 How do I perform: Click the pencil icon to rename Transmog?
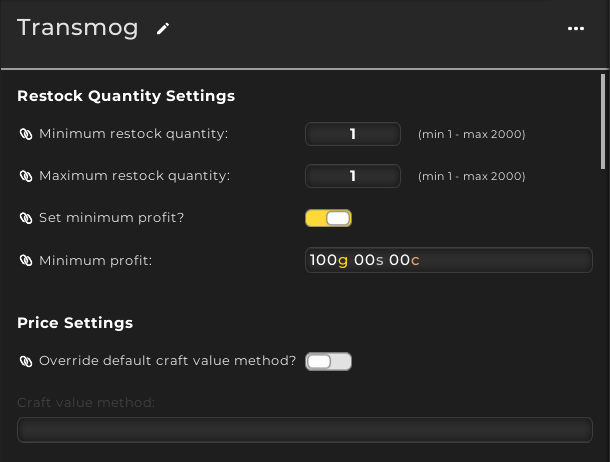click(x=164, y=29)
